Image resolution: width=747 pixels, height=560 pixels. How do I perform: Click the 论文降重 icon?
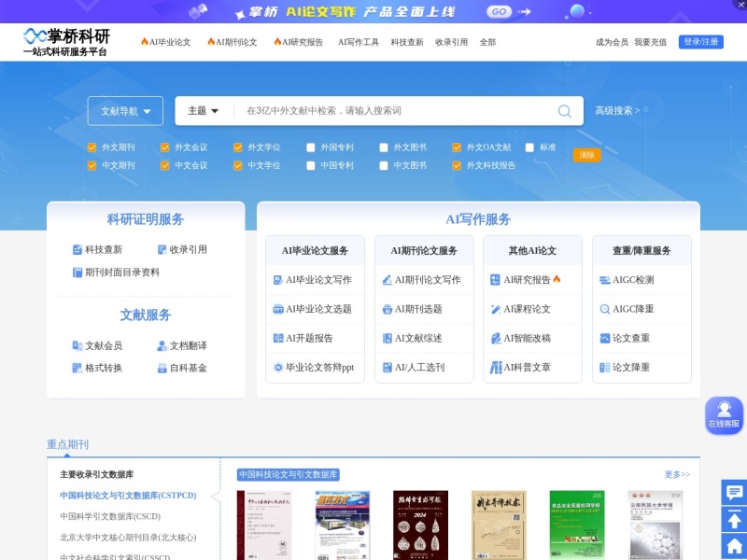(604, 367)
